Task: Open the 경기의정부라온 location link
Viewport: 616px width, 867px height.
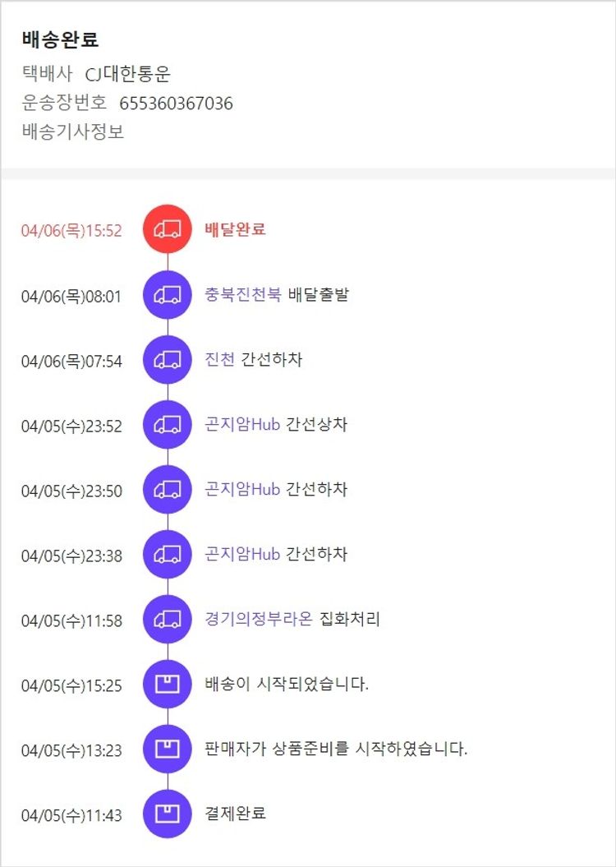Action: tap(259, 619)
